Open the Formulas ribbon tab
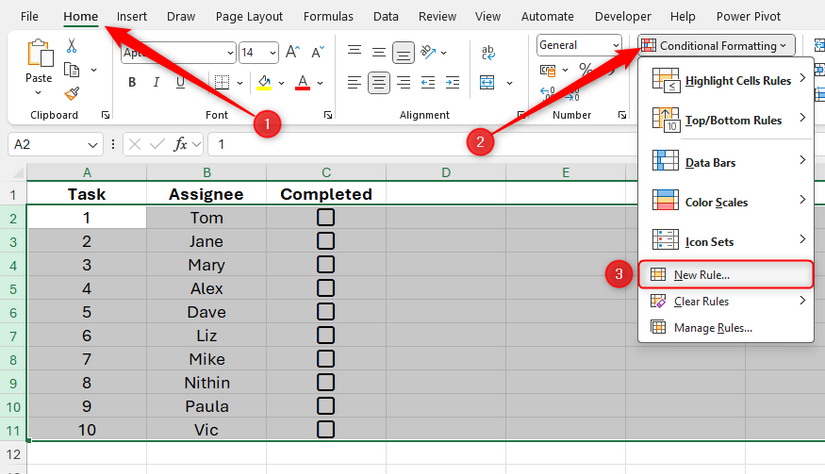 pos(327,16)
